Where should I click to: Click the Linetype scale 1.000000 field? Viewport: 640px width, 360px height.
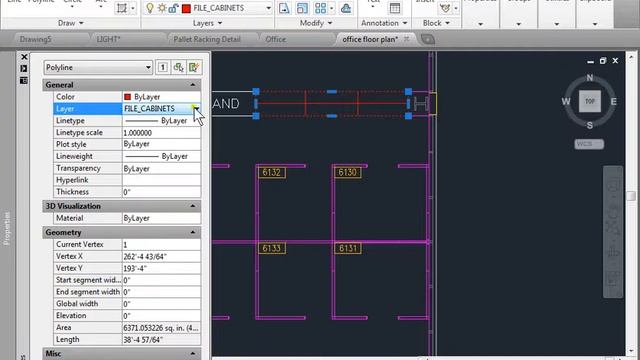coord(162,133)
